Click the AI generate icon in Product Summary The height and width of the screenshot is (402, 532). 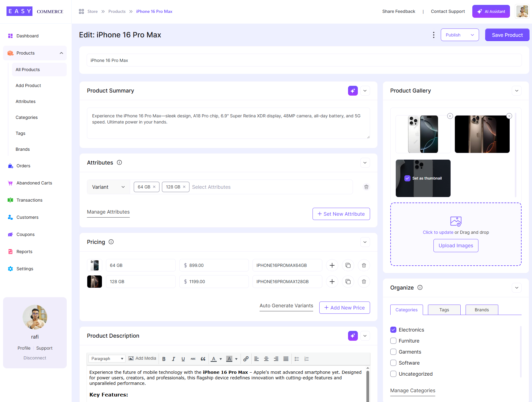pos(353,91)
